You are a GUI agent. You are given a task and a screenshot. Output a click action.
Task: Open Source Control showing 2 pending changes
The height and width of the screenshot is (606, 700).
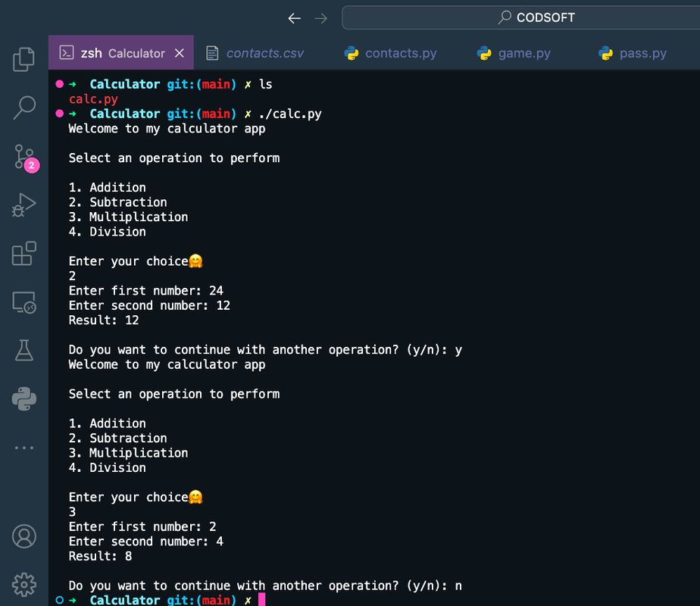23,156
